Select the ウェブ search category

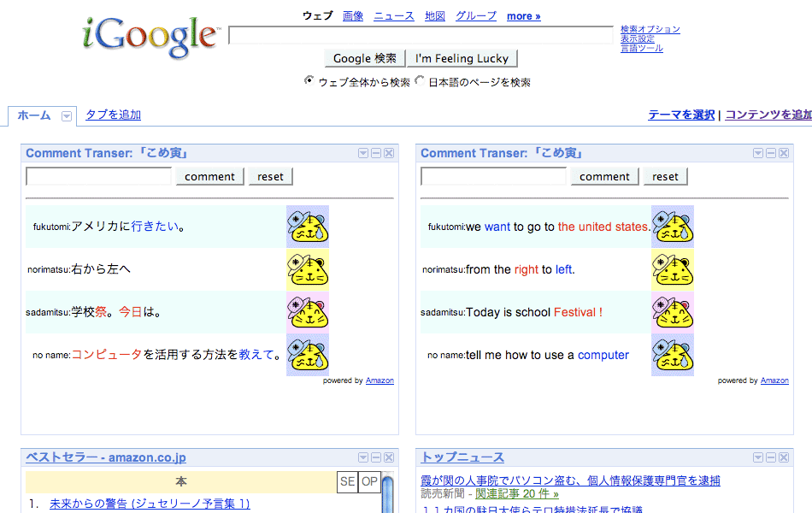click(x=317, y=16)
